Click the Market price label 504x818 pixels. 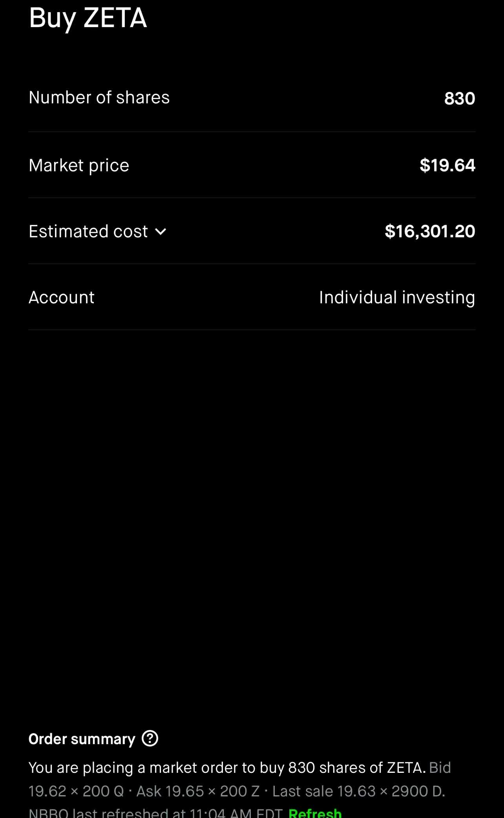[x=79, y=165]
